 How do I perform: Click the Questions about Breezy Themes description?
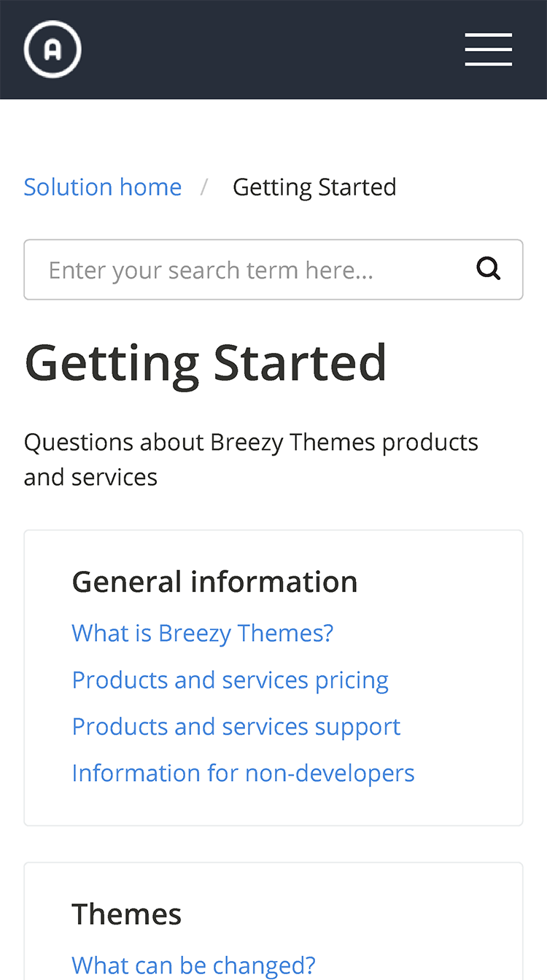click(x=251, y=459)
